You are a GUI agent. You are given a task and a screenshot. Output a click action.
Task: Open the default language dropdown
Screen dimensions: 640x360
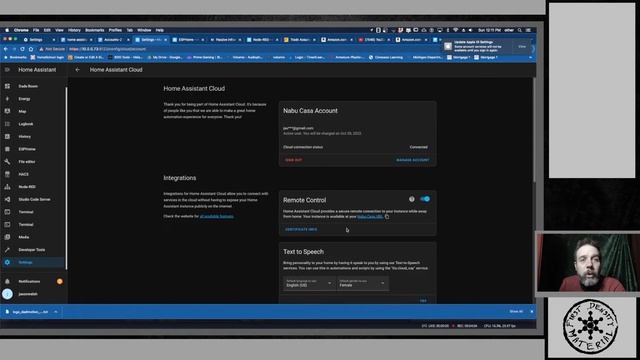coord(309,283)
